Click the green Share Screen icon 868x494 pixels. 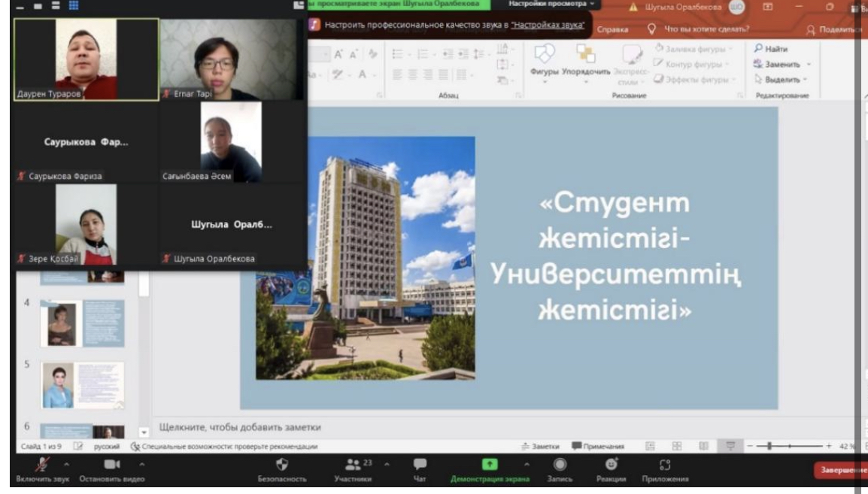coord(490,465)
